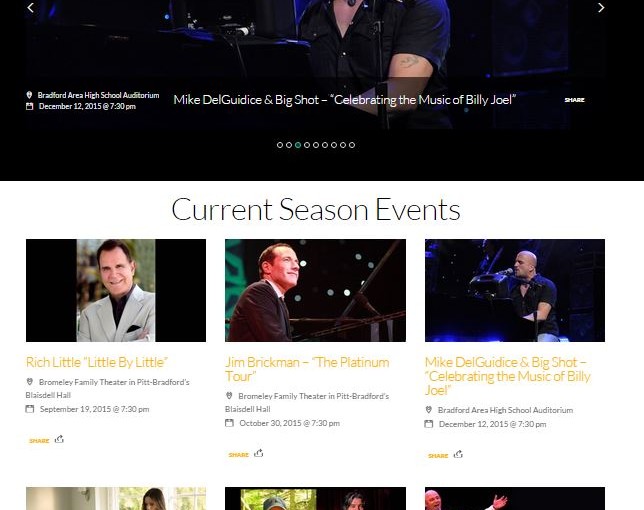Click share icon under Mike DelGuidice event

tap(458, 454)
